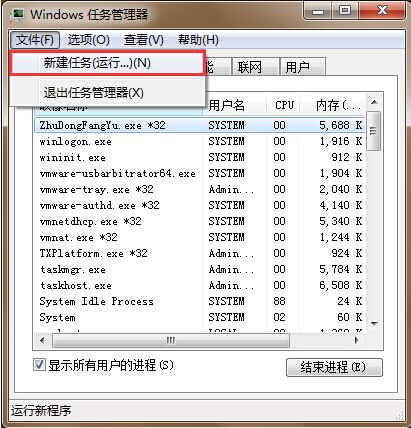411x428 pixels.
Task: Open the 查看(V) menu
Action: pos(144,40)
